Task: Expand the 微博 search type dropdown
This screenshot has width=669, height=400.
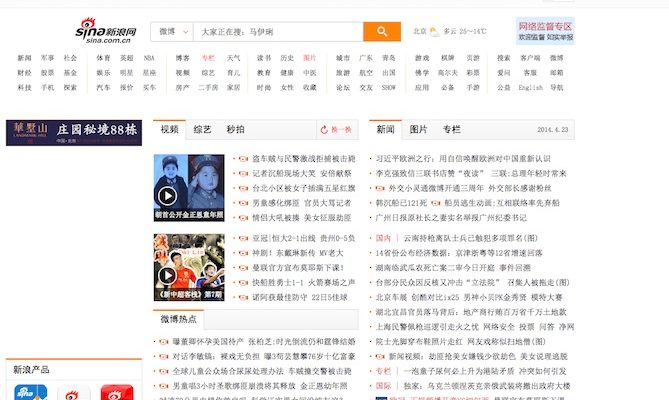Action: point(172,32)
